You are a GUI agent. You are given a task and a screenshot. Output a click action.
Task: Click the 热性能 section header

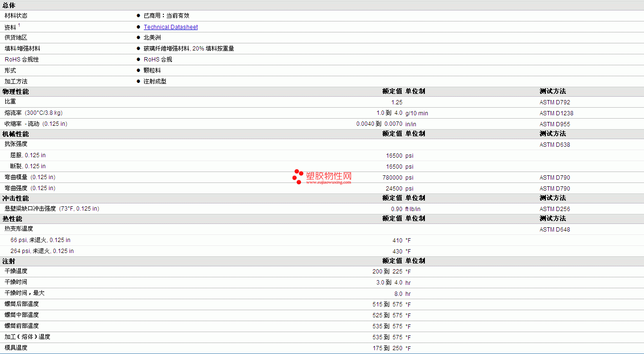point(12,219)
